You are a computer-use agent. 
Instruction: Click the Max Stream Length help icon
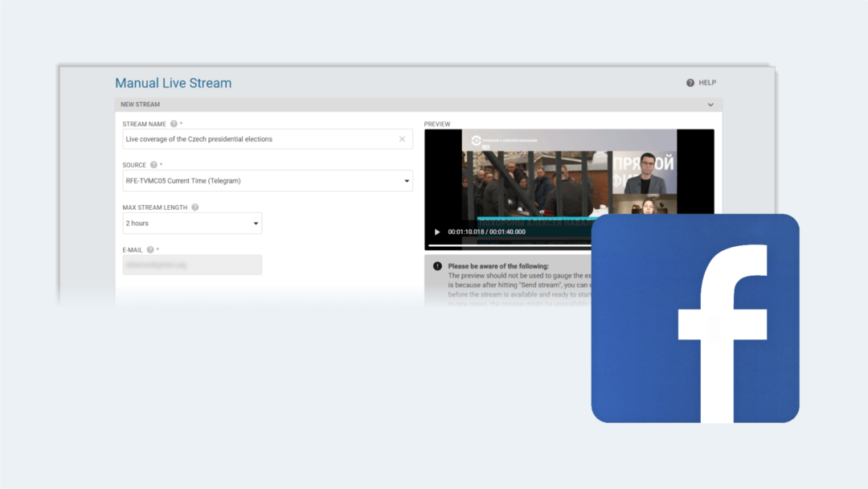(194, 208)
